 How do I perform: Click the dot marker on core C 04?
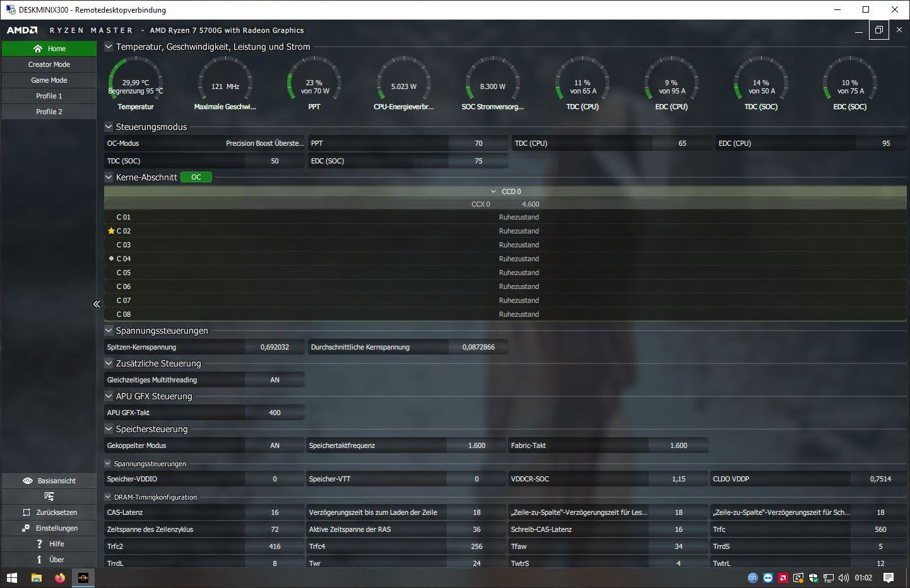coord(112,259)
